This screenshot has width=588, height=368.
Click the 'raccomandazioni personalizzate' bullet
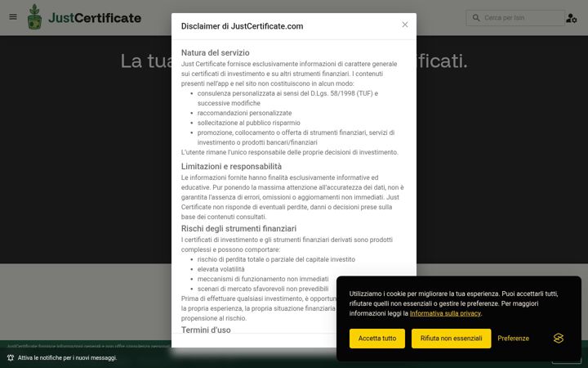click(x=244, y=113)
